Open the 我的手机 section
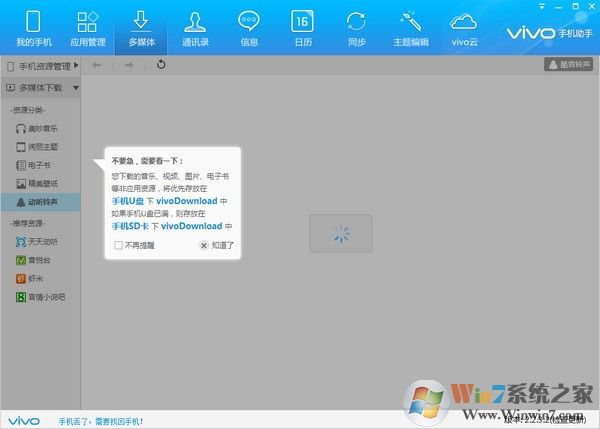Screen dimensions: 600x429 click(x=33, y=29)
